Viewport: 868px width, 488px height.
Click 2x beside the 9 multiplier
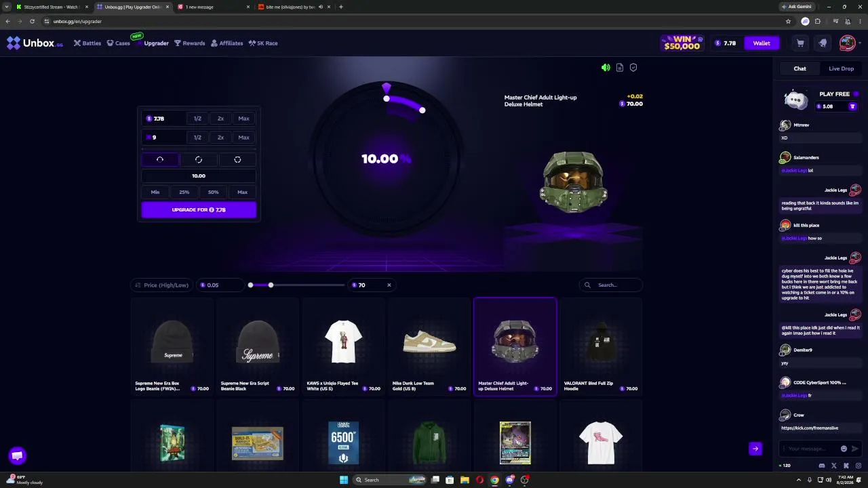220,138
